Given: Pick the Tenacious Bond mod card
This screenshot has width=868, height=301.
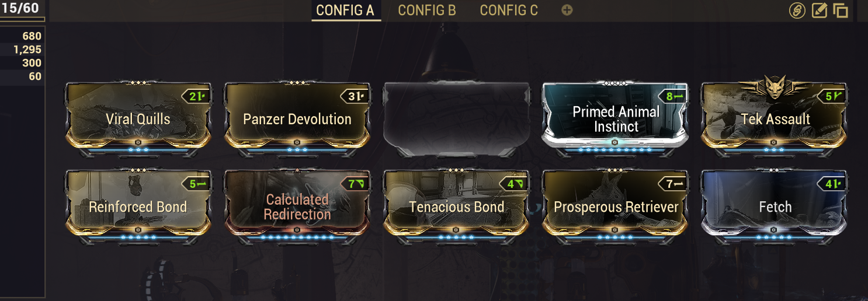Looking at the screenshot, I should coord(456,206).
